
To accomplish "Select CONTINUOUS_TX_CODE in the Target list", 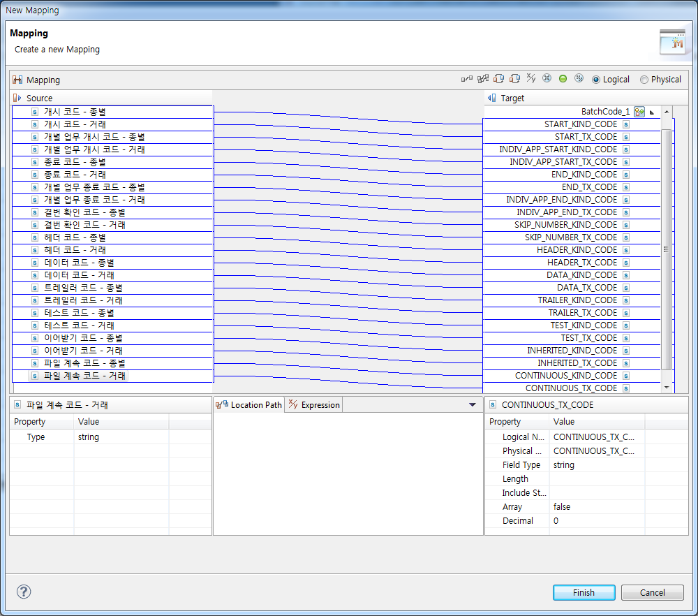I will tap(572, 388).
